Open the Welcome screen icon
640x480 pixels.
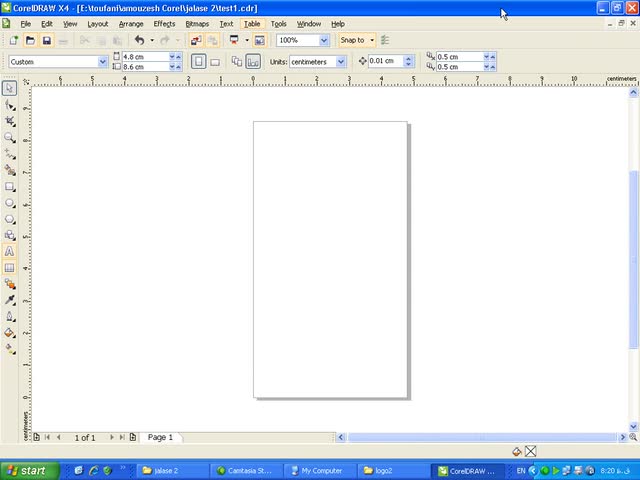click(260, 40)
